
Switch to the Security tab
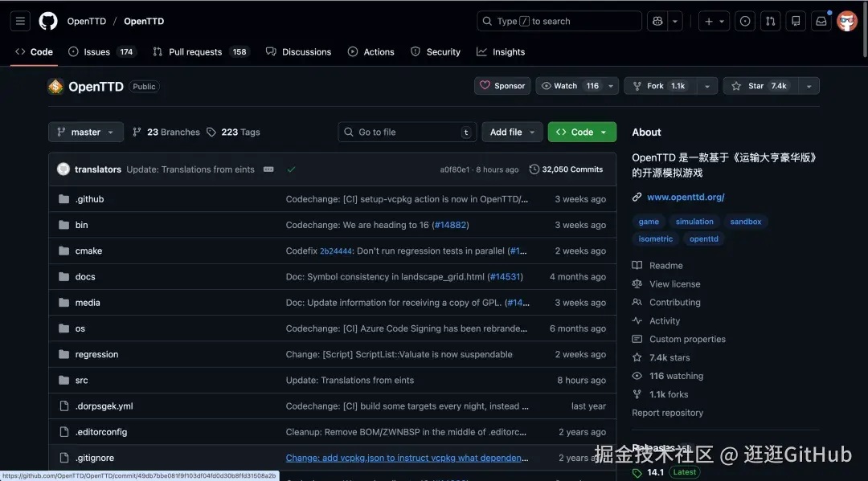coord(436,52)
